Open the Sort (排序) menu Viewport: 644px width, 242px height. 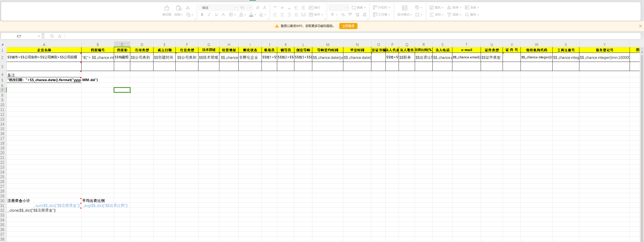[x=454, y=8]
